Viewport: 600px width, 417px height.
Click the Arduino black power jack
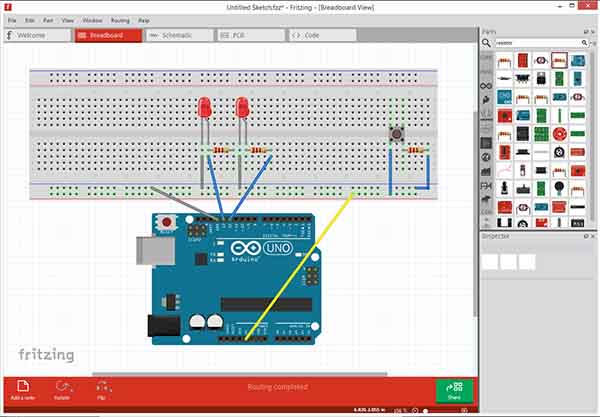pos(164,326)
